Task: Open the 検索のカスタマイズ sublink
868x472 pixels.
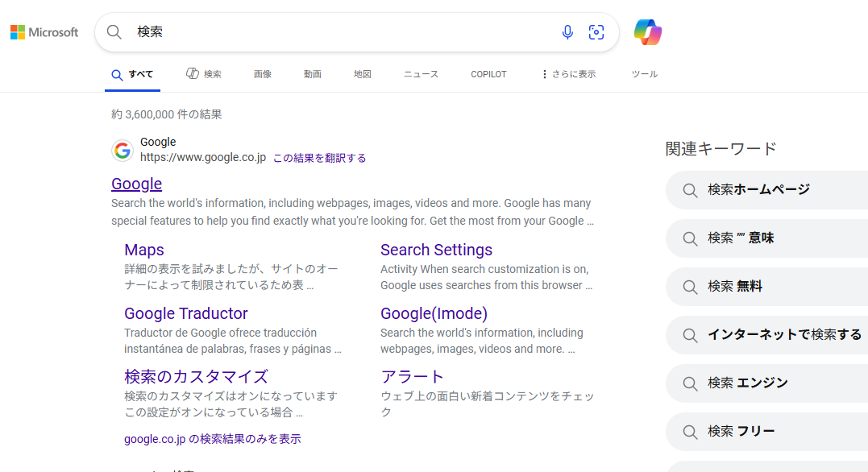Action: coord(196,377)
